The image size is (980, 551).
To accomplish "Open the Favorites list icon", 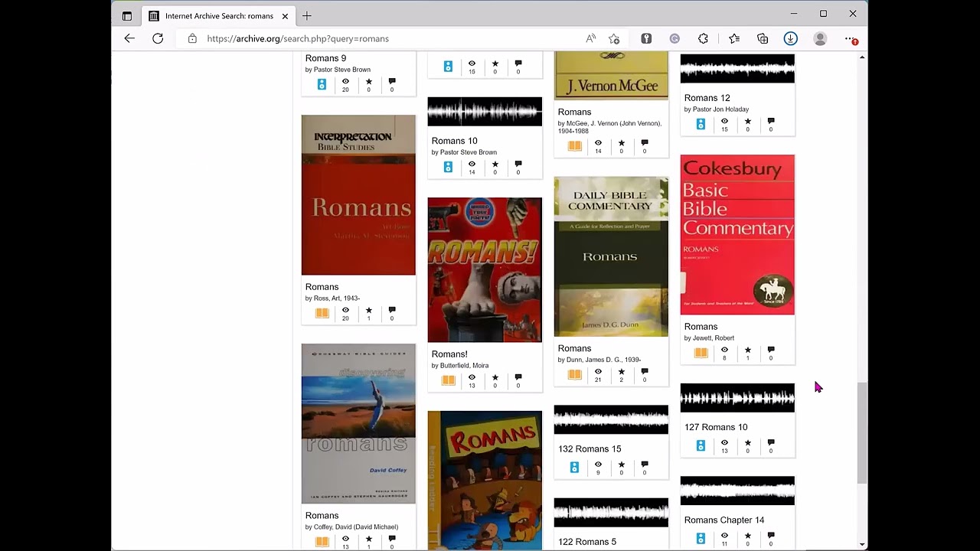I will pos(734,38).
